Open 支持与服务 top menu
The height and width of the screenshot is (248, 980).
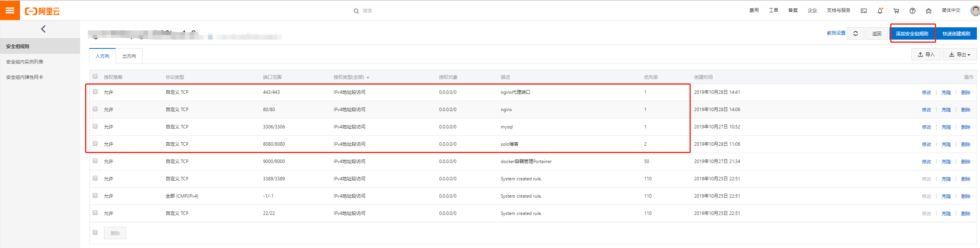pyautogui.click(x=839, y=10)
